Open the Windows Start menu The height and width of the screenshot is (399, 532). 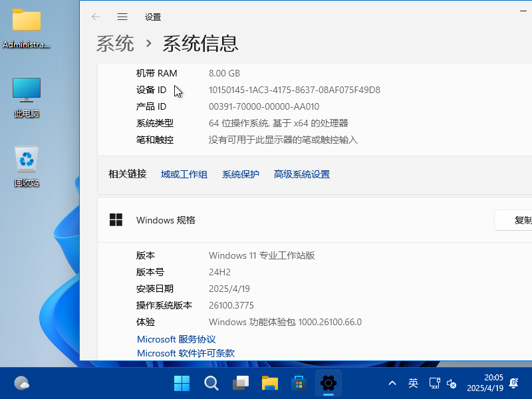point(182,384)
